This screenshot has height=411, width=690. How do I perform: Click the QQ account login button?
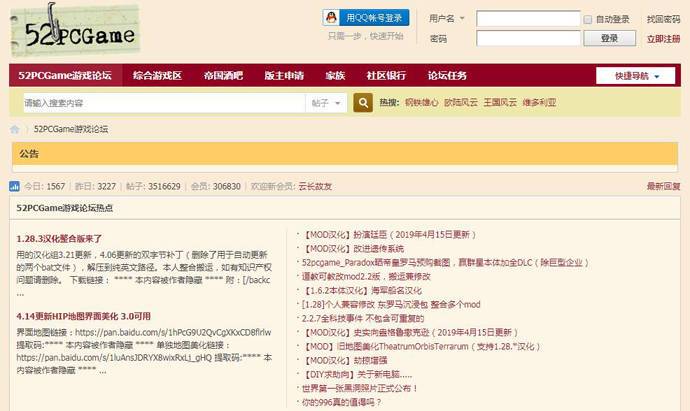(x=366, y=18)
